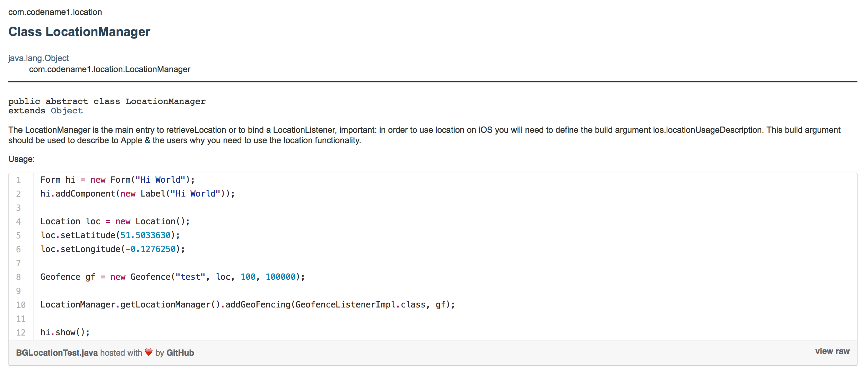Image resolution: width=868 pixels, height=373 pixels.
Task: Click the latitude value 51.5033630
Action: click(x=145, y=235)
